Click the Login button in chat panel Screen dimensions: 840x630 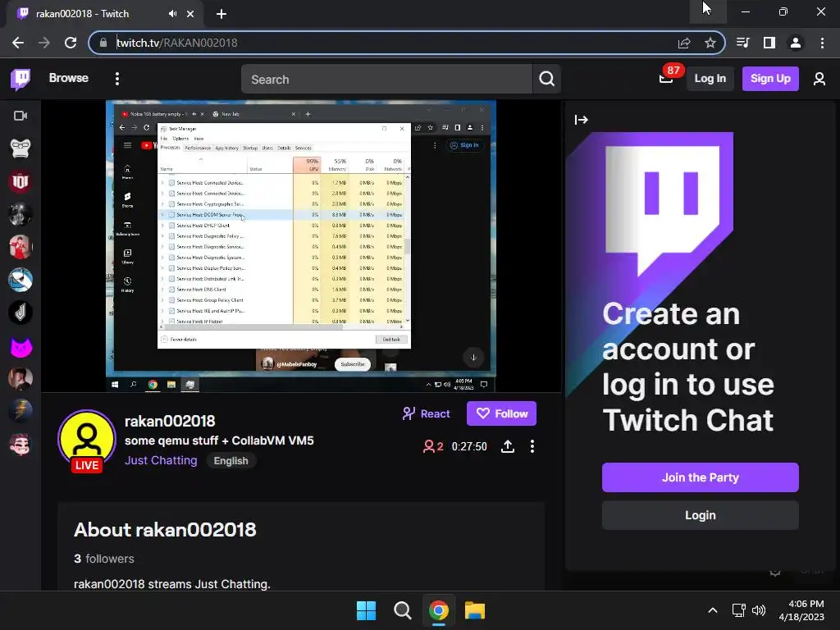tap(701, 515)
